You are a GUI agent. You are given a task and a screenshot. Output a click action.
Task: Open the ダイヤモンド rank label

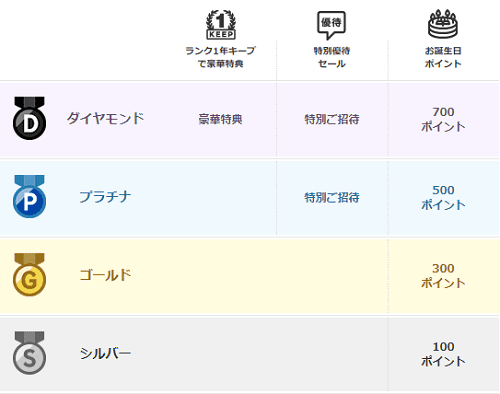click(x=105, y=118)
